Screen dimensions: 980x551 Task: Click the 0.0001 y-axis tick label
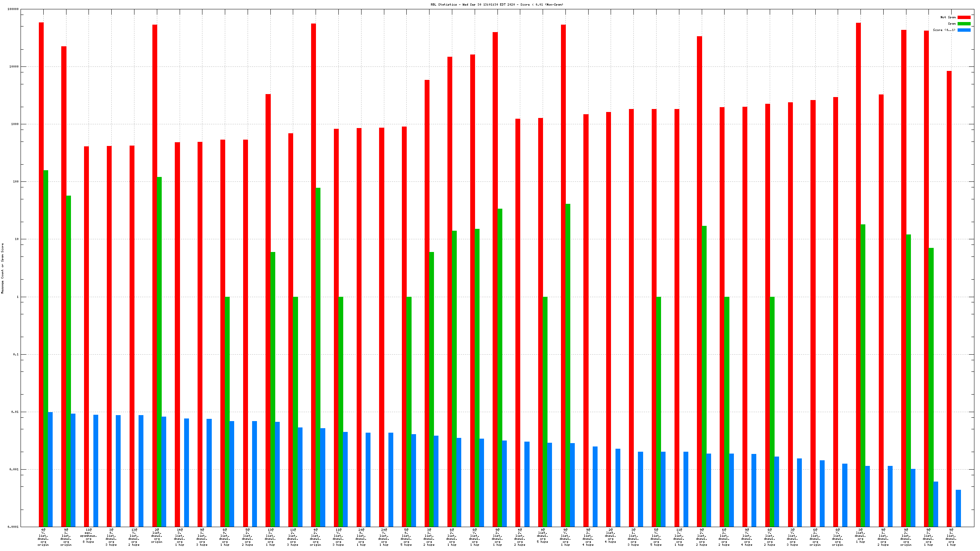pyautogui.click(x=14, y=527)
